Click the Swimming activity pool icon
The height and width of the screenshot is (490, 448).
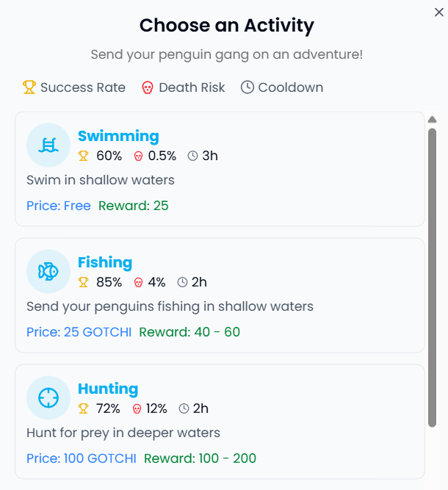coord(48,145)
